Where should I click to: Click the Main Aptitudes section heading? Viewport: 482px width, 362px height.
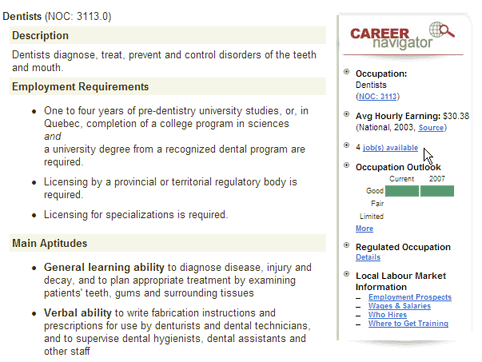[x=50, y=243]
